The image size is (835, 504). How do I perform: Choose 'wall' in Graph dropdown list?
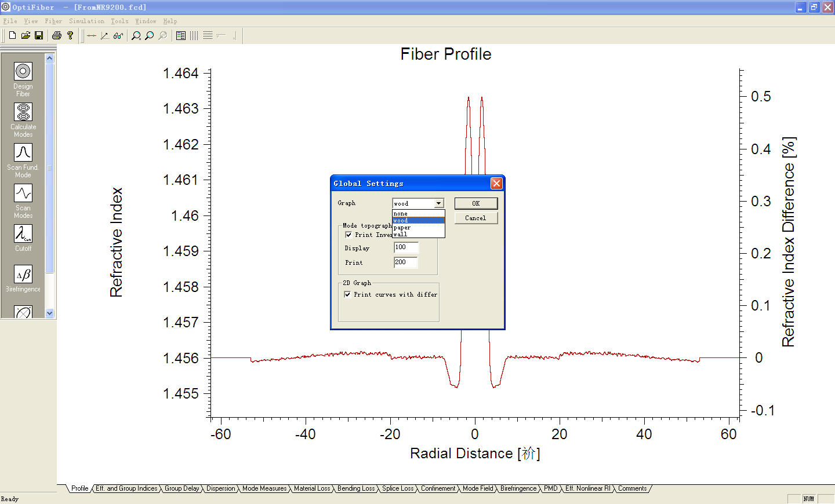pyautogui.click(x=418, y=234)
